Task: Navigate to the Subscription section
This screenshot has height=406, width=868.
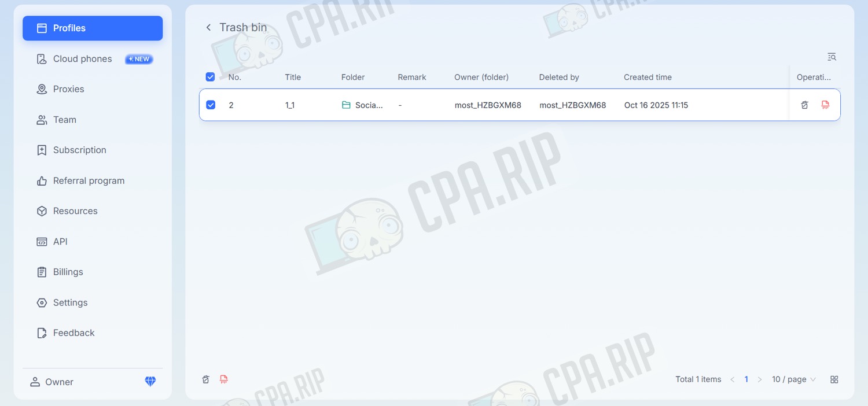Action: click(79, 150)
